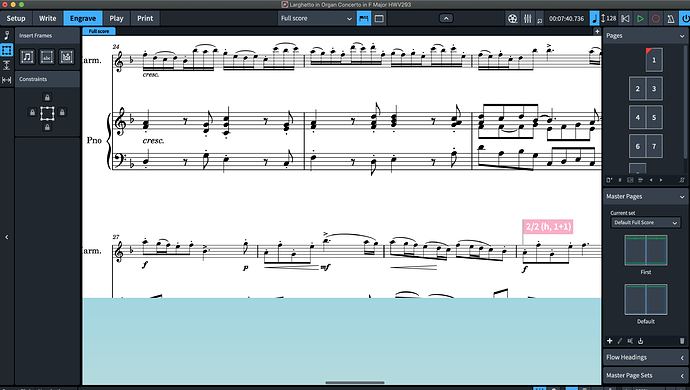This screenshot has height=390, width=690.
Task: Click swap page right arrow
Action: 661,180
